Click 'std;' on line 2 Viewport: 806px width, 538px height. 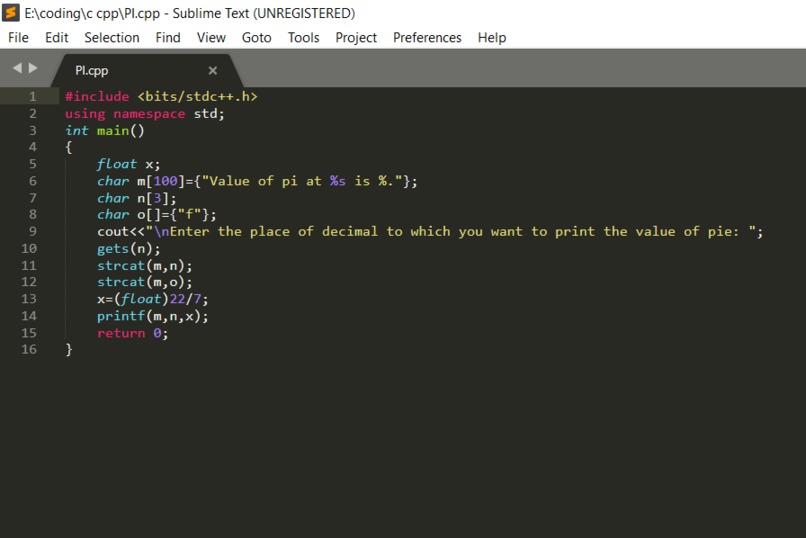pyautogui.click(x=209, y=114)
